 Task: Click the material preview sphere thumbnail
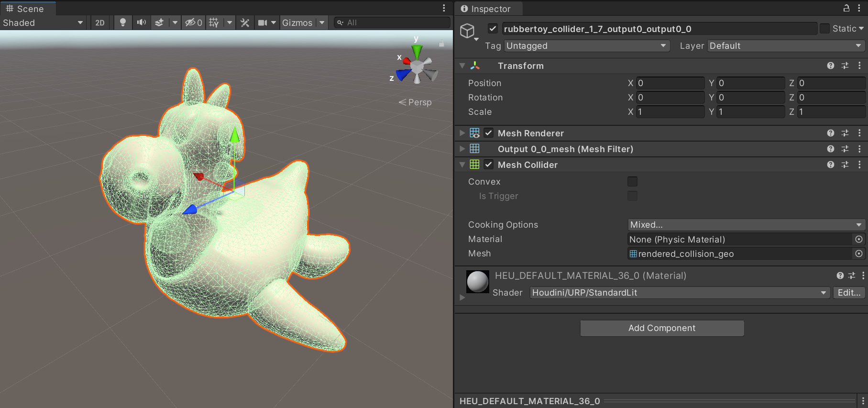477,281
